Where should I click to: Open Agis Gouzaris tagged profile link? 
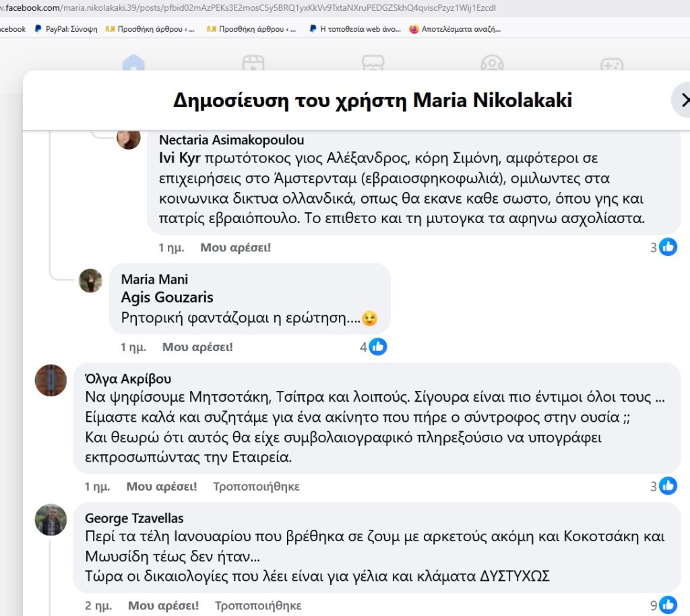167,297
